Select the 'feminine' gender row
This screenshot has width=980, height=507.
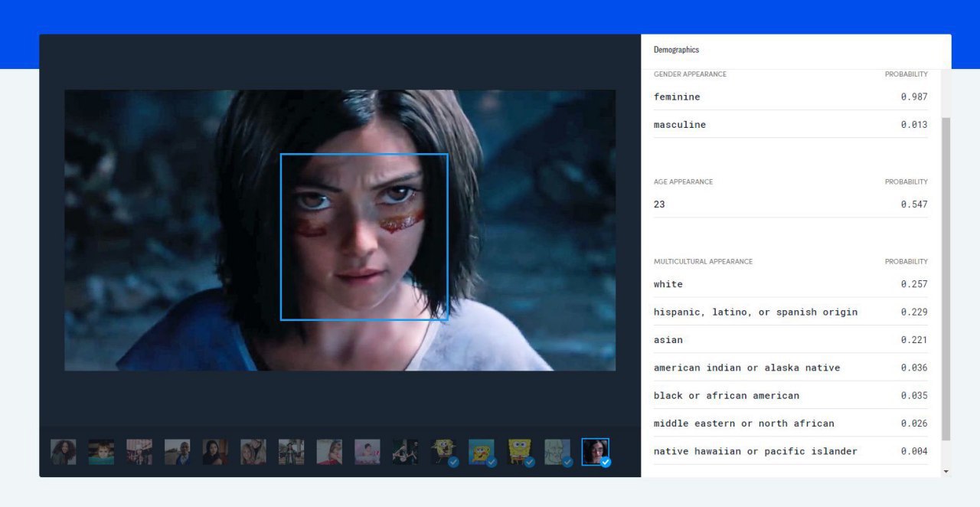point(791,96)
